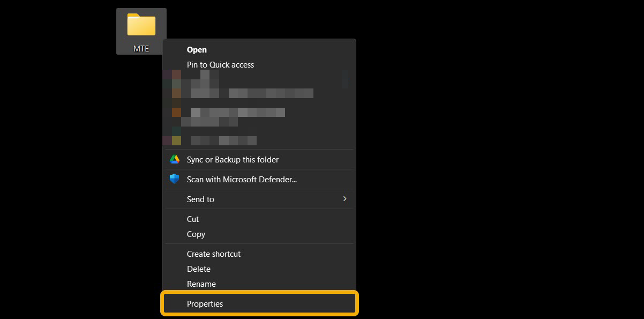Rename the MTE folder
Image resolution: width=644 pixels, height=319 pixels.
click(201, 284)
